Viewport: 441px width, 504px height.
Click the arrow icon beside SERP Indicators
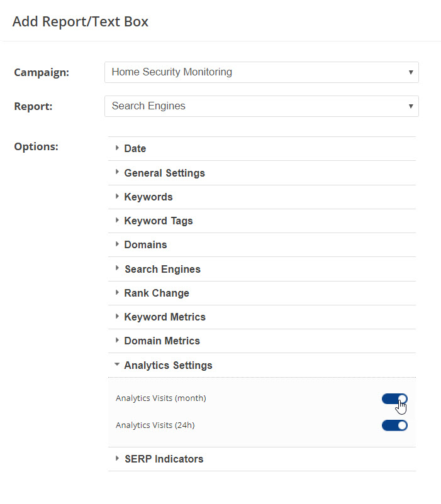pos(117,458)
